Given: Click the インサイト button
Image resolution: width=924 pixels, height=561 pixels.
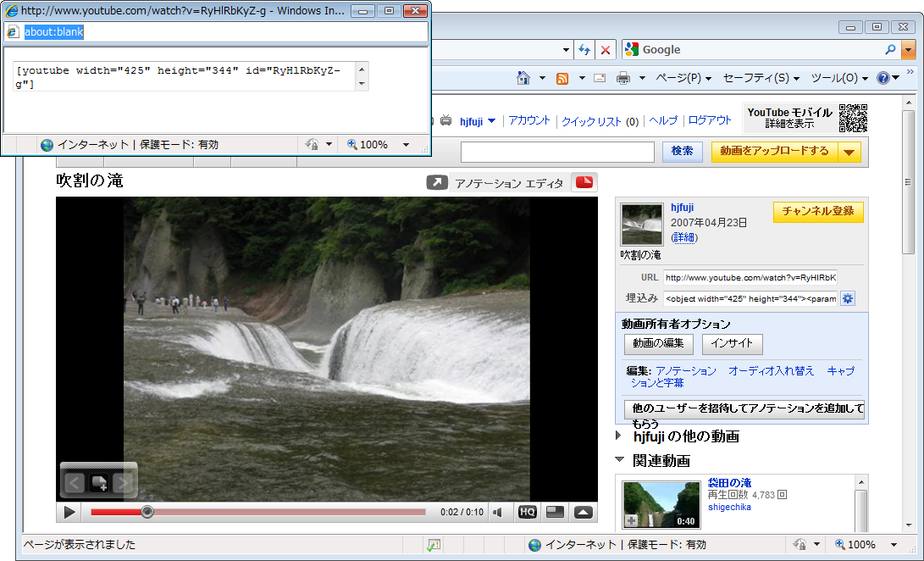Looking at the screenshot, I should click(x=732, y=343).
